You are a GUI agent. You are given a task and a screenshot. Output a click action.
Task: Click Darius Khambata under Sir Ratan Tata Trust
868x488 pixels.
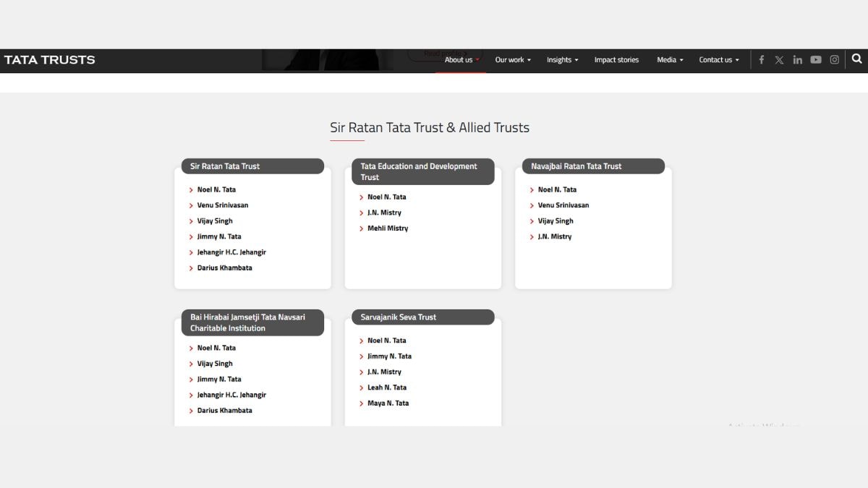(225, 267)
